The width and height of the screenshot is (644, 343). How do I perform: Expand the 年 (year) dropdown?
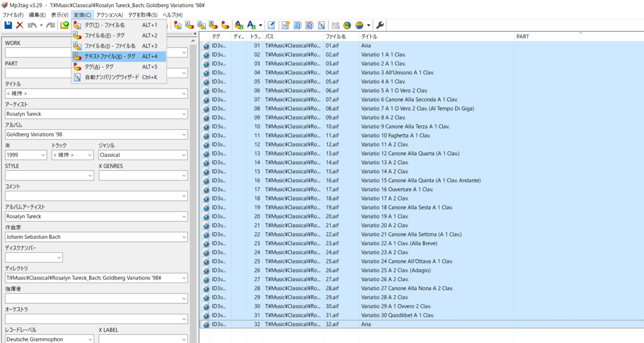(x=42, y=155)
